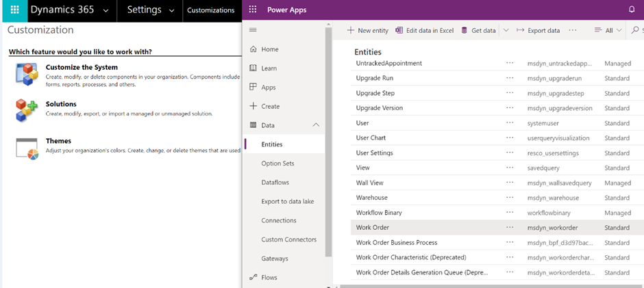Click the entities list horizontal scrollbar
The image size is (644, 288).
tap(491, 286)
